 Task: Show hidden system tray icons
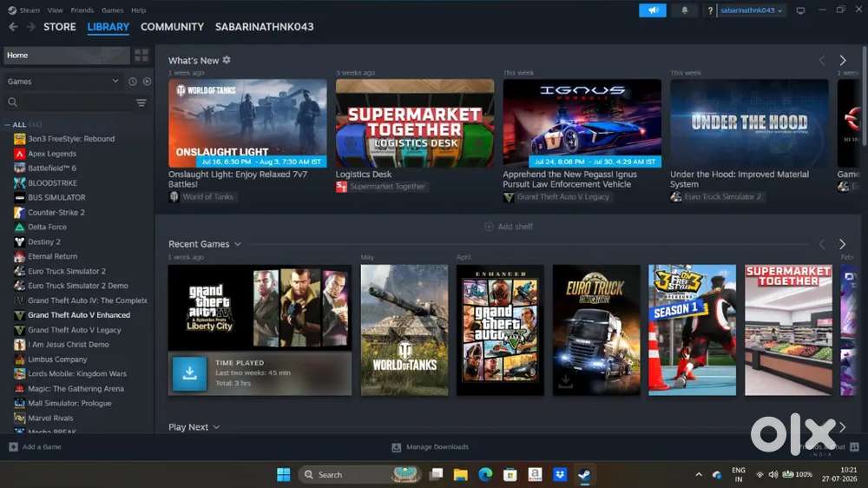click(x=699, y=475)
